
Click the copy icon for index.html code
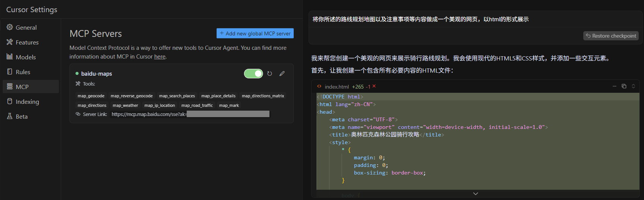pos(624,86)
